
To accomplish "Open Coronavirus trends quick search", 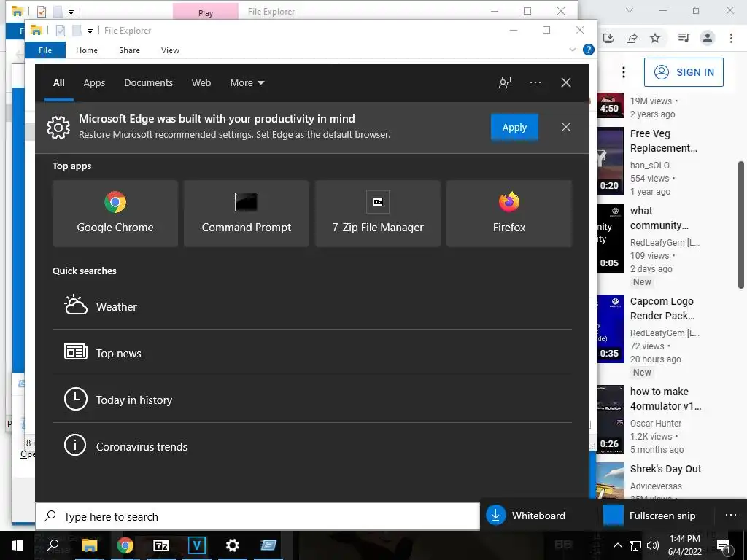I will 312,446.
